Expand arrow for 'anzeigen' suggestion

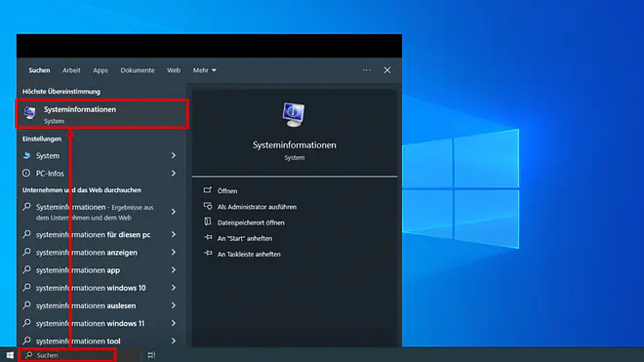click(x=174, y=253)
